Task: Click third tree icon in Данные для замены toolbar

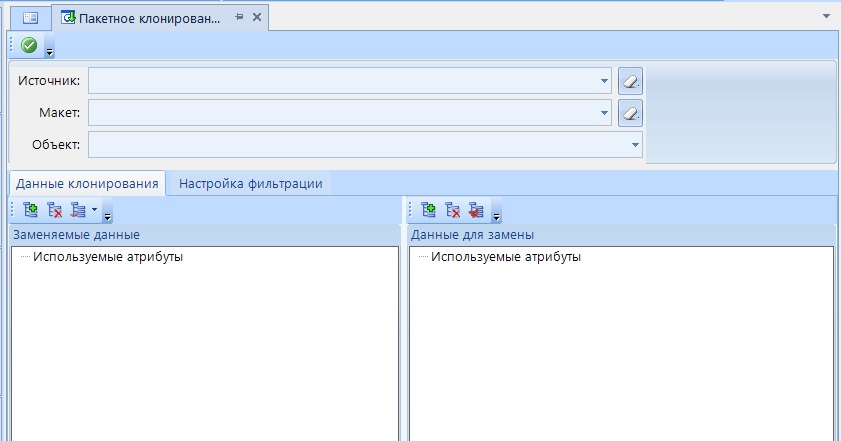Action: (476, 211)
